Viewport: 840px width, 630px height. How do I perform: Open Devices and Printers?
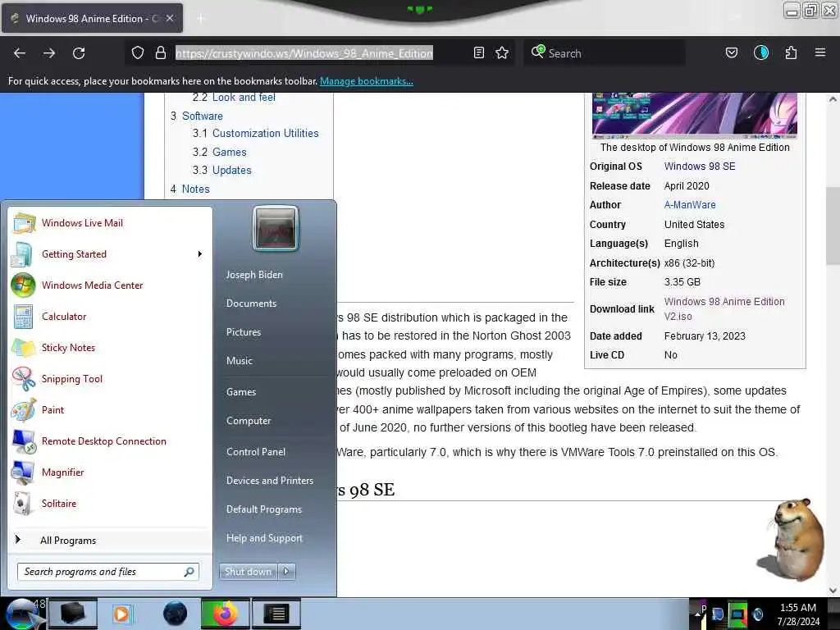[270, 481]
